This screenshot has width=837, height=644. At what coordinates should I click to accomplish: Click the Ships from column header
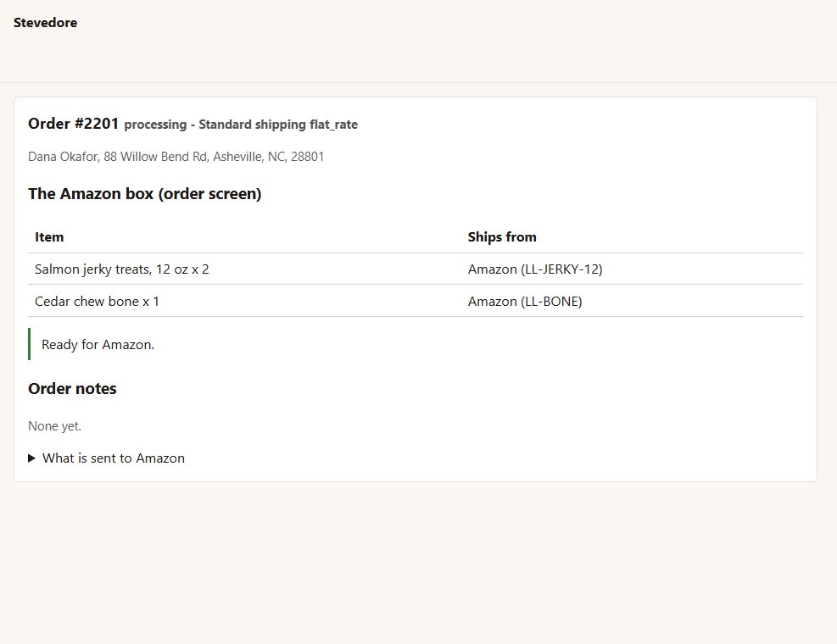click(502, 237)
